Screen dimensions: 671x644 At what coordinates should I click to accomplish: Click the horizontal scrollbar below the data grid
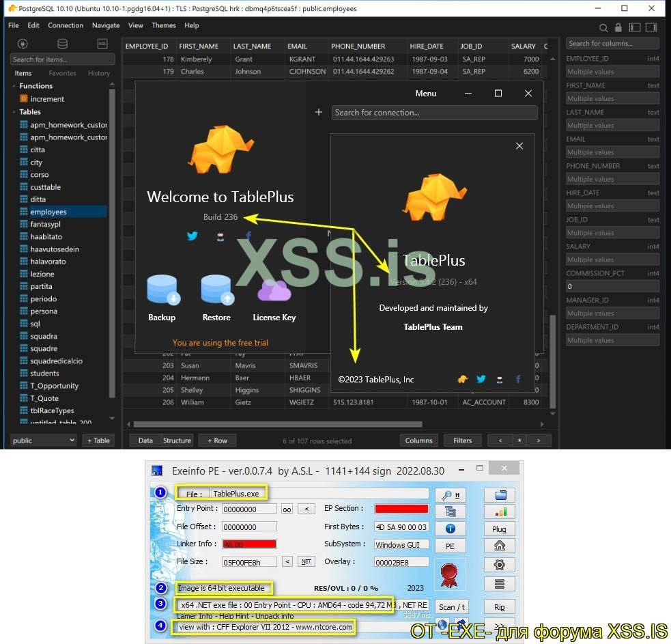point(278,424)
